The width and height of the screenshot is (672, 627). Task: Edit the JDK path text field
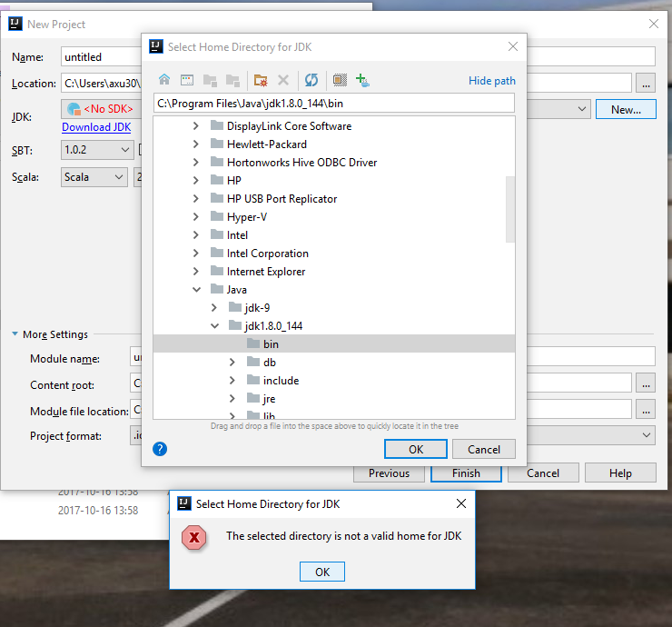pos(334,104)
